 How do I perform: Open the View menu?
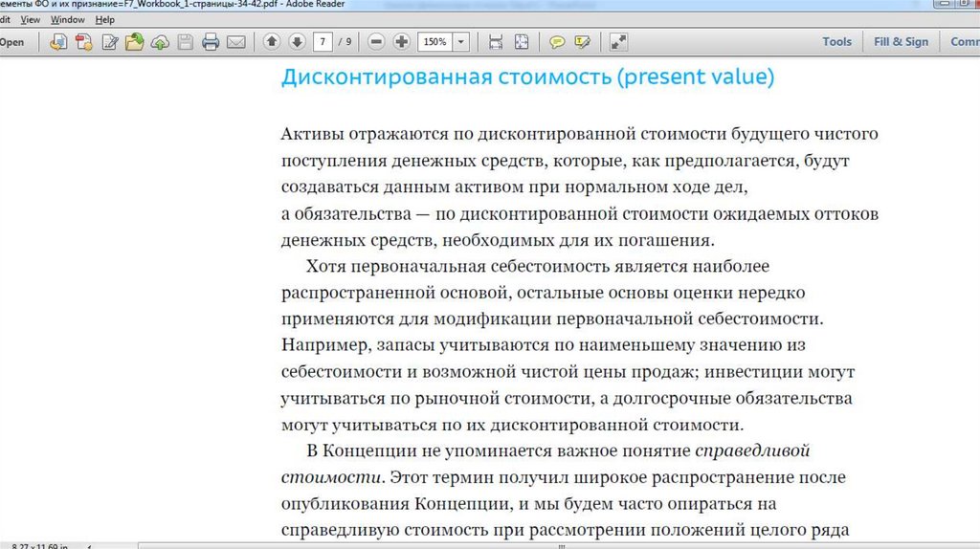[x=31, y=19]
